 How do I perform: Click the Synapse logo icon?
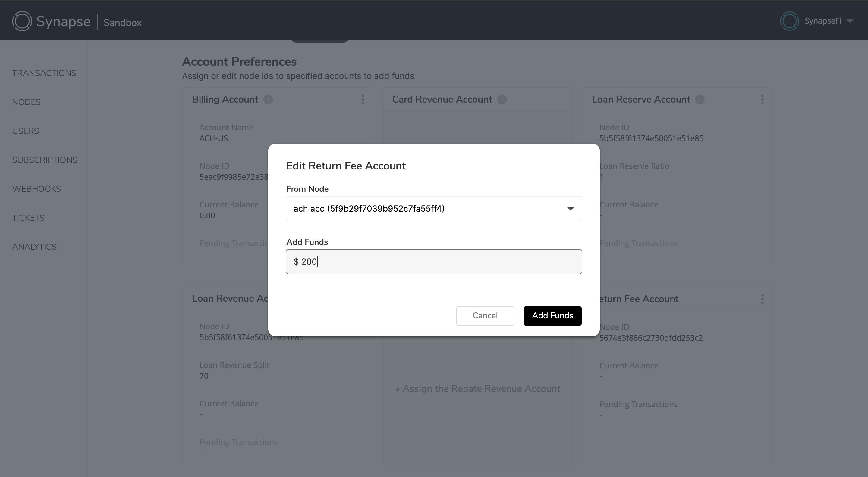tap(22, 21)
